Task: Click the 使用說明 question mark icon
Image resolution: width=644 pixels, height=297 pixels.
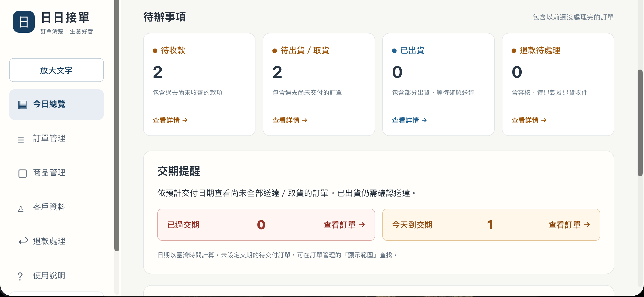Action: point(20,276)
